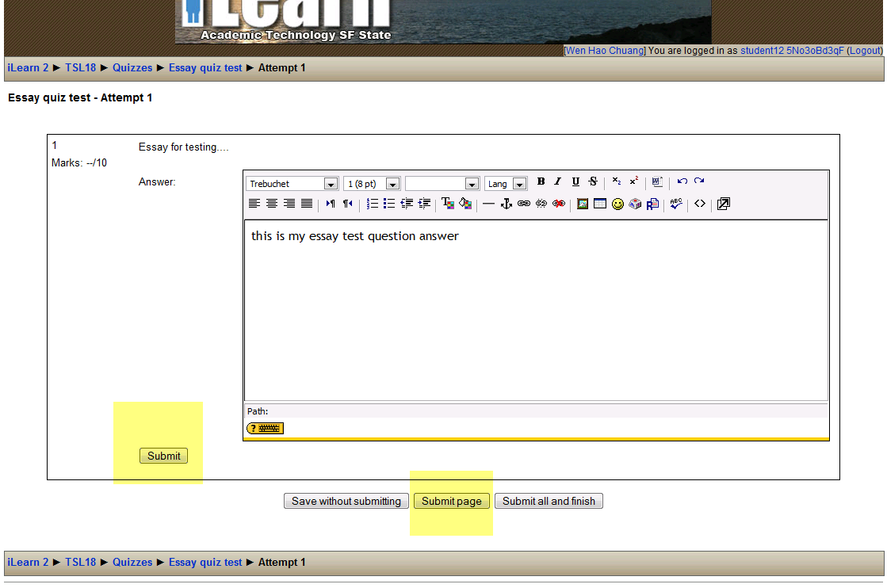
Task: Click Submit all and finish
Action: pos(549,501)
